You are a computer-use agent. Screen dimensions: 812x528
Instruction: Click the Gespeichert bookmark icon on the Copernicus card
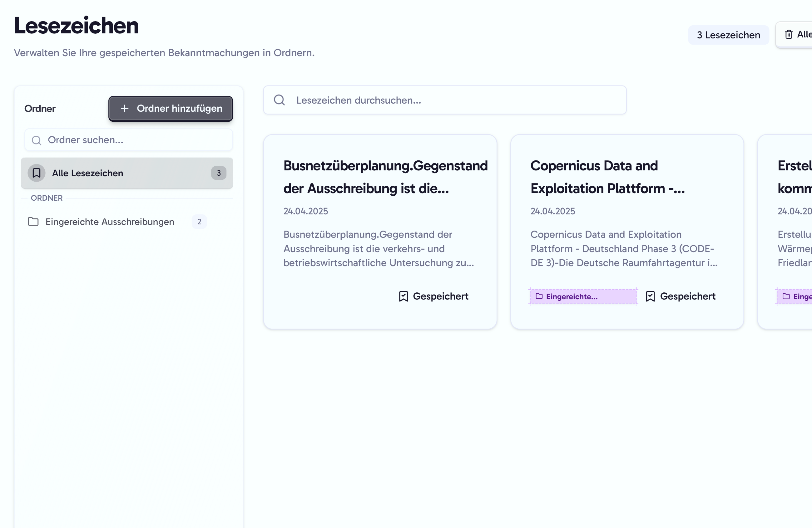tap(650, 296)
